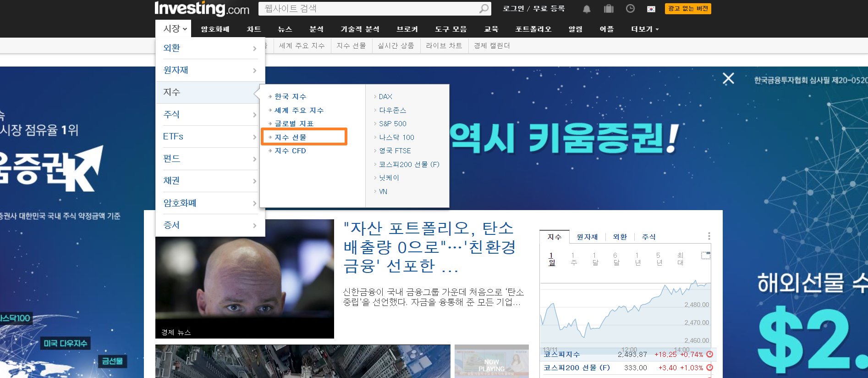Image resolution: width=868 pixels, height=378 pixels.
Task: Expand 외환 in the market menu
Action: (210, 48)
